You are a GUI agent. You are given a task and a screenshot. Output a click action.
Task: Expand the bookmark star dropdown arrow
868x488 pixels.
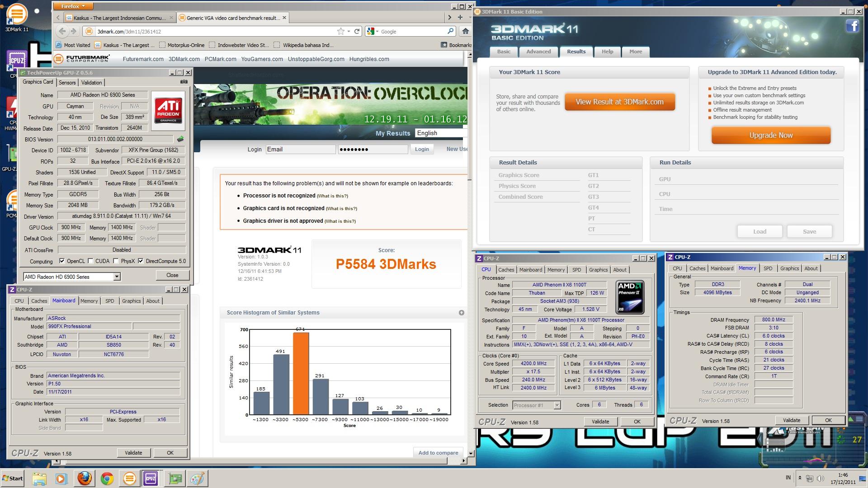tap(349, 32)
